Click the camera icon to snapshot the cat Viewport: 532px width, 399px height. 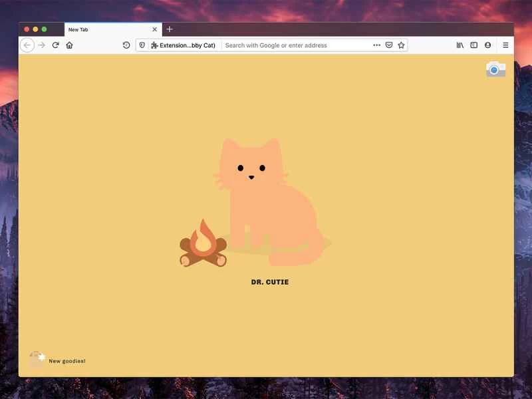point(495,68)
